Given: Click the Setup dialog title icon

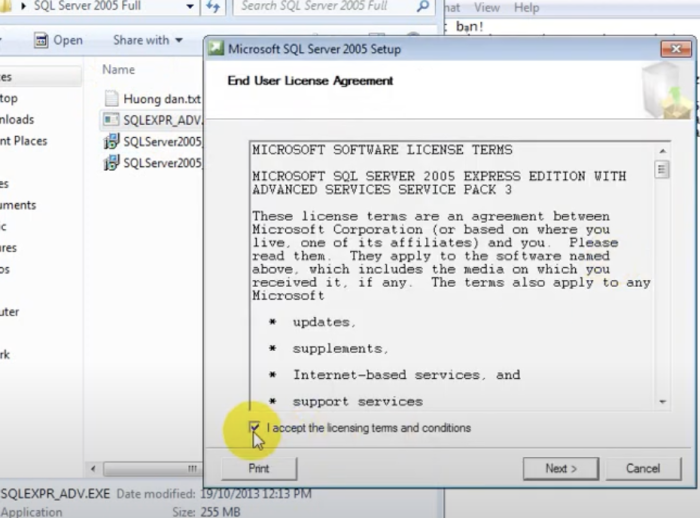Looking at the screenshot, I should click(x=216, y=48).
